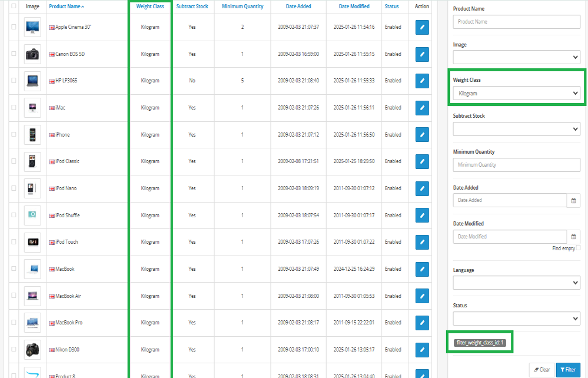Toggle the select-all checkbox in header
The width and height of the screenshot is (588, 378).
pos(14,6)
